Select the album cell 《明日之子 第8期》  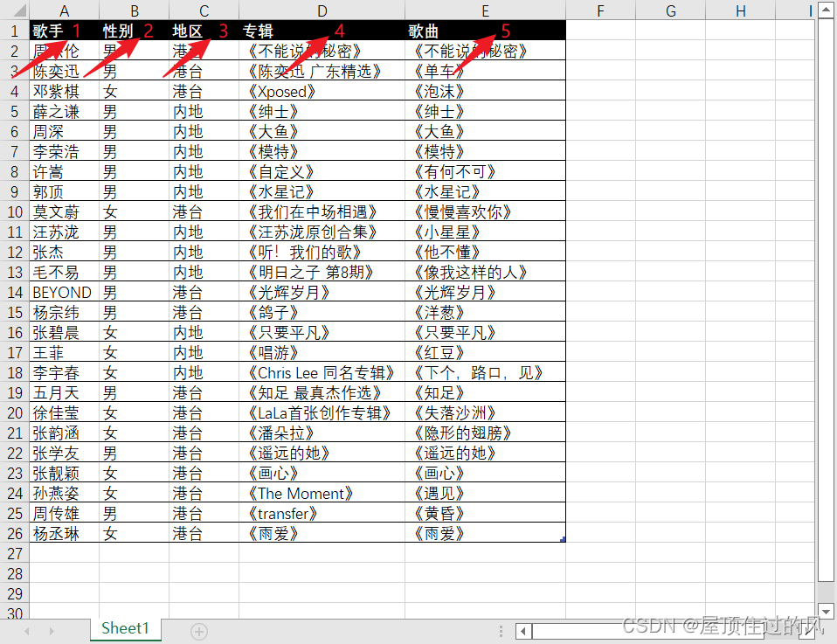322,273
